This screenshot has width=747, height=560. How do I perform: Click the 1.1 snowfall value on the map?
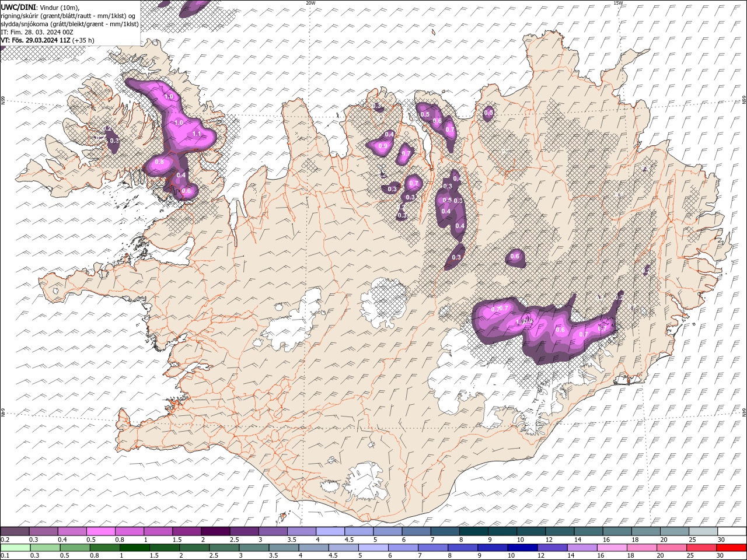tap(197, 134)
